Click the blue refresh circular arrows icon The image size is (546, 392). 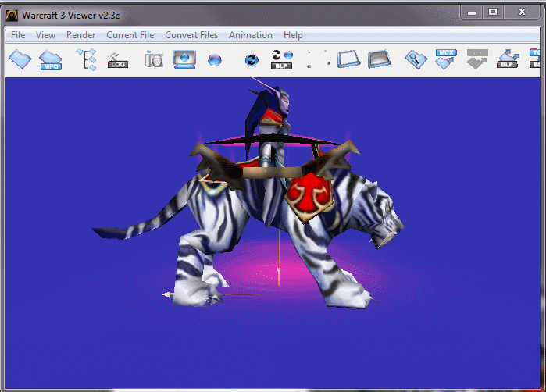coord(252,60)
